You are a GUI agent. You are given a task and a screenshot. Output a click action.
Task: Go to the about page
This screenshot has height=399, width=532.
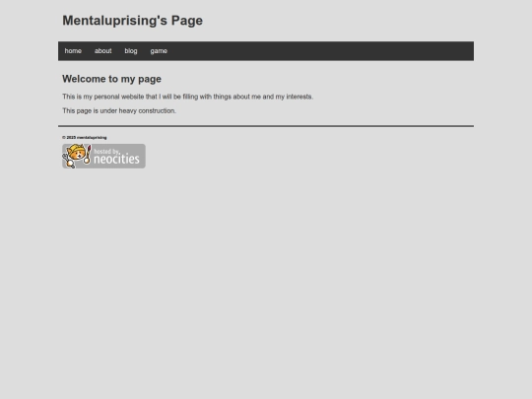[102, 51]
